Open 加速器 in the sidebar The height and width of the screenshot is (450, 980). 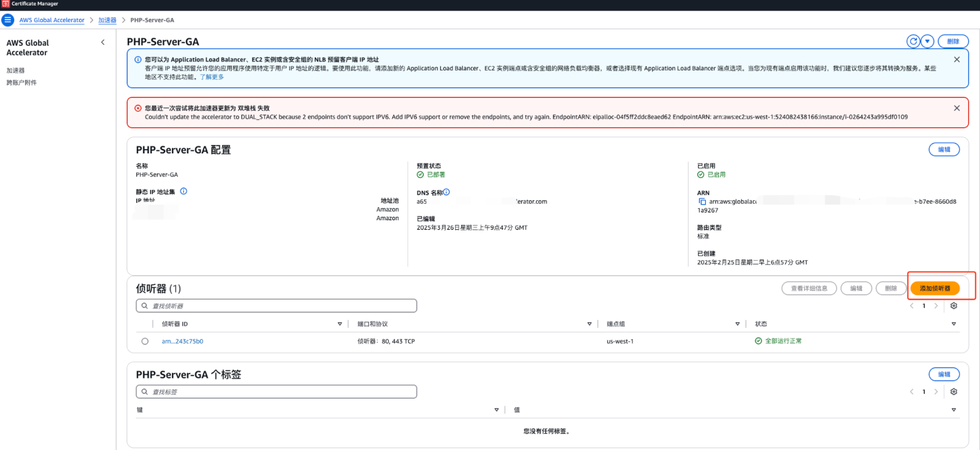(16, 70)
